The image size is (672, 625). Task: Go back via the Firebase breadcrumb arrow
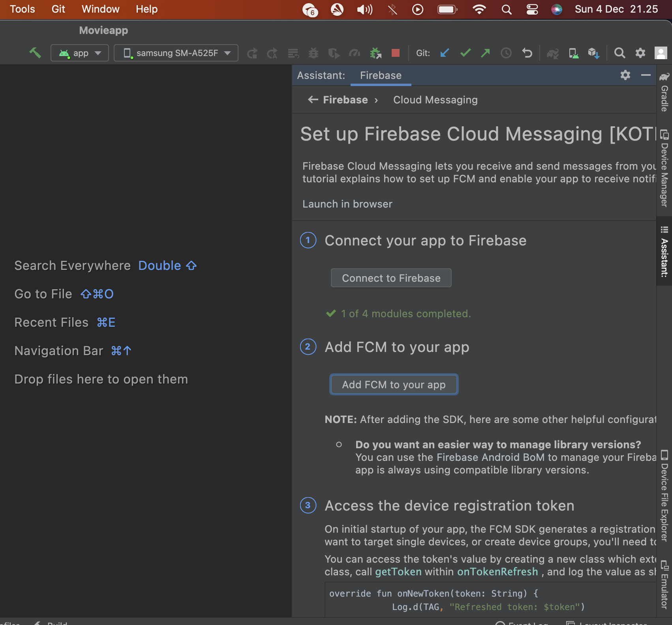313,100
